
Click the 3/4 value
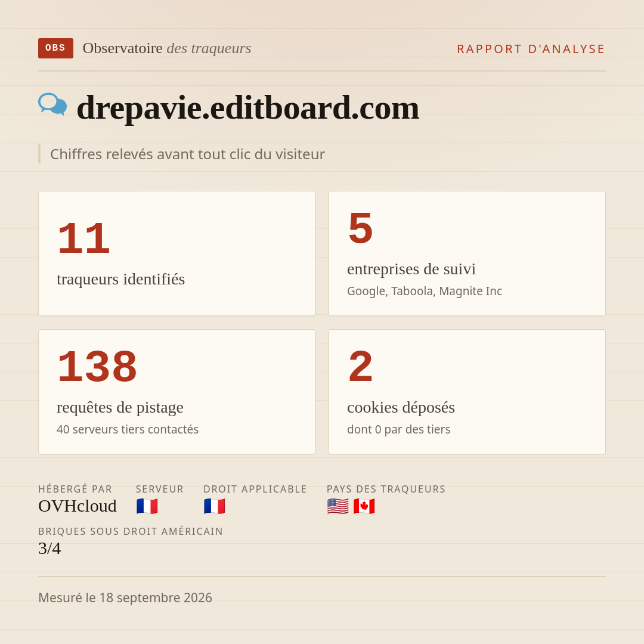pyautogui.click(x=49, y=549)
